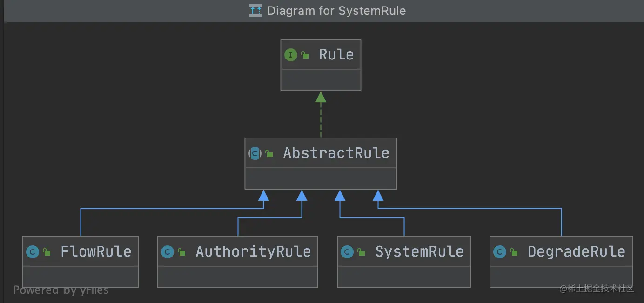This screenshot has height=303, width=644.
Task: Select the DegradeRule node name
Action: (577, 252)
